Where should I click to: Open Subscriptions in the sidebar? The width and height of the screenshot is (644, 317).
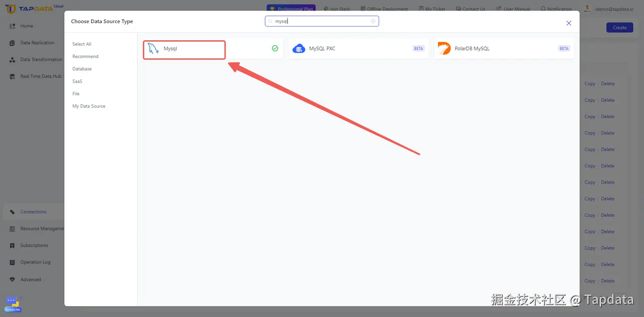click(33, 246)
